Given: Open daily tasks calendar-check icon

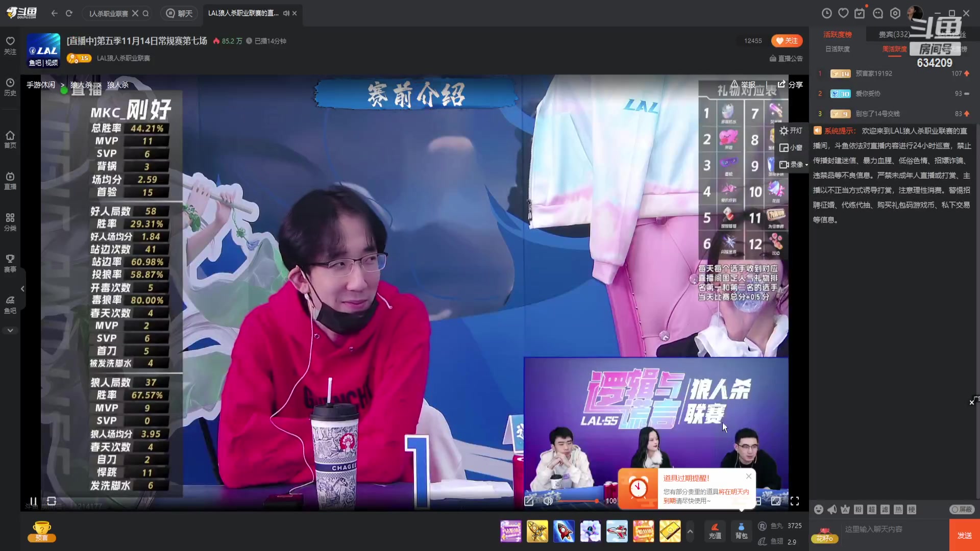Looking at the screenshot, I should 860,13.
